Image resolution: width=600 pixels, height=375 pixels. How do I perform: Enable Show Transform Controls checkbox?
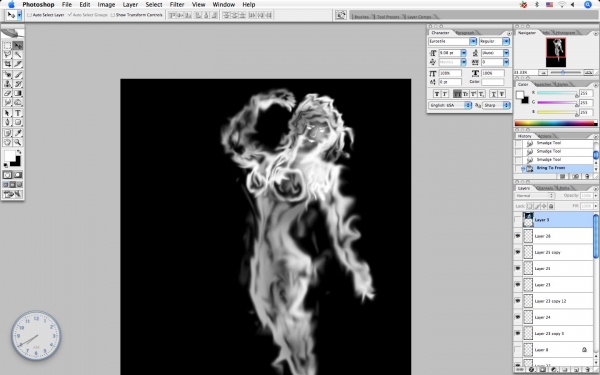112,15
